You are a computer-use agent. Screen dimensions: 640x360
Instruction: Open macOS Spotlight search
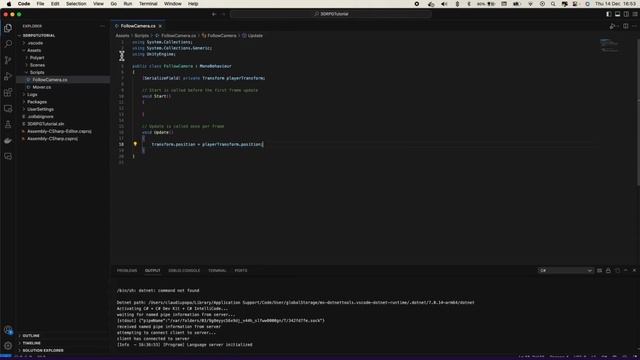553,4
